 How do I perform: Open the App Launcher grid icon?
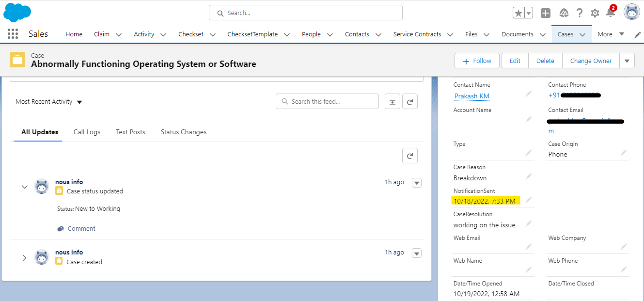coord(13,33)
